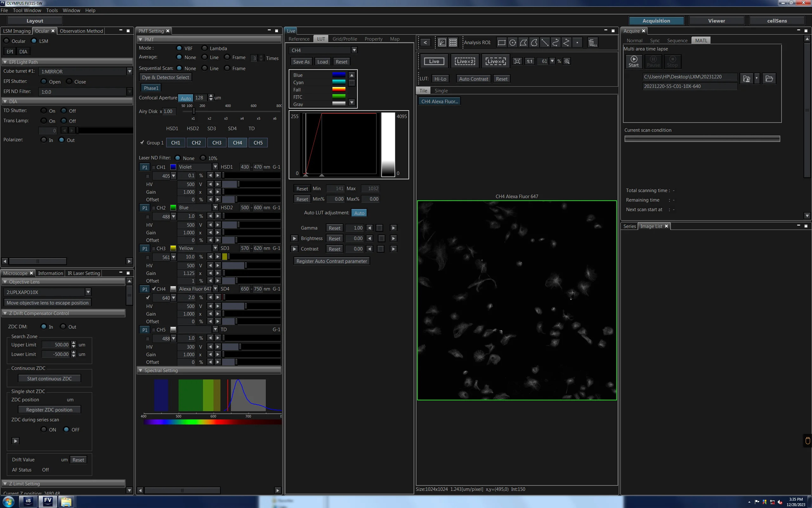Toggle the grid overlay icon in Live toolbar
This screenshot has height=508, width=812.
453,43
